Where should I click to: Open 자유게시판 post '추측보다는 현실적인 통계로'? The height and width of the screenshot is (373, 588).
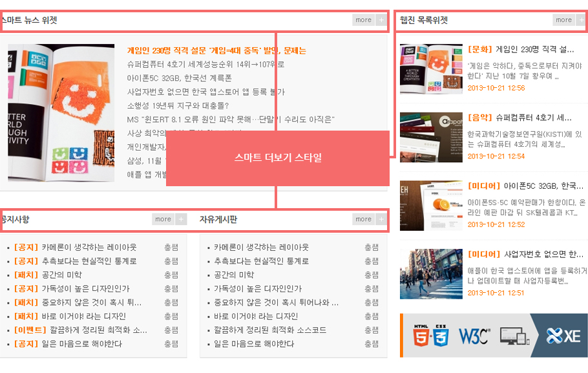point(262,261)
